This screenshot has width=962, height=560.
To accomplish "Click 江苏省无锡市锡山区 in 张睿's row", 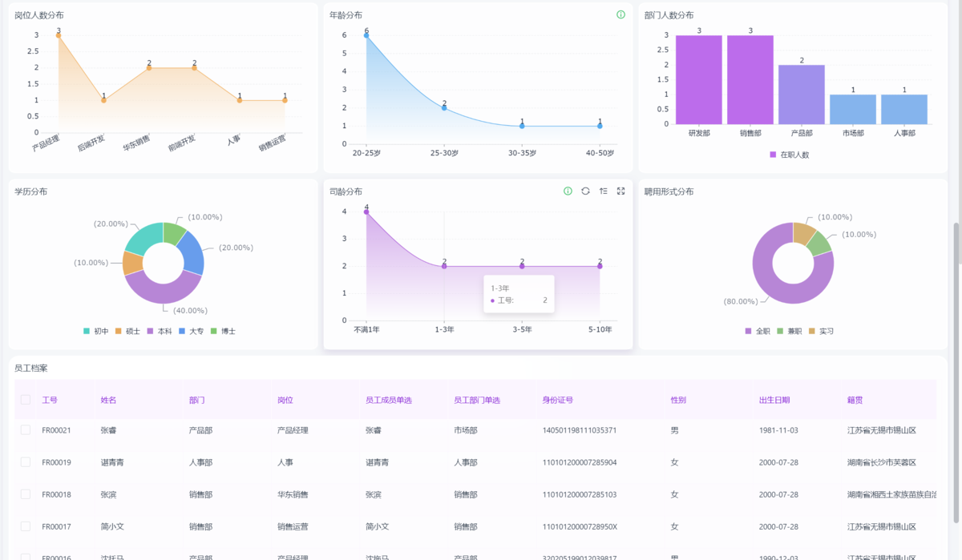I will [882, 430].
